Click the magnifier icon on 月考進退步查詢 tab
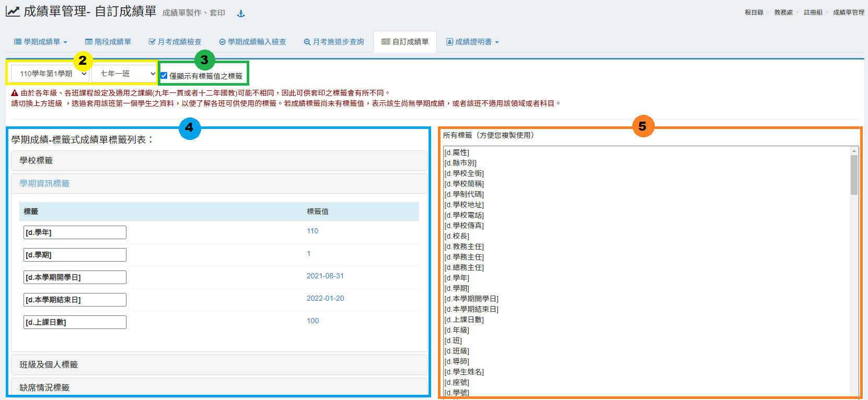This screenshot has height=400, width=868. (x=307, y=42)
